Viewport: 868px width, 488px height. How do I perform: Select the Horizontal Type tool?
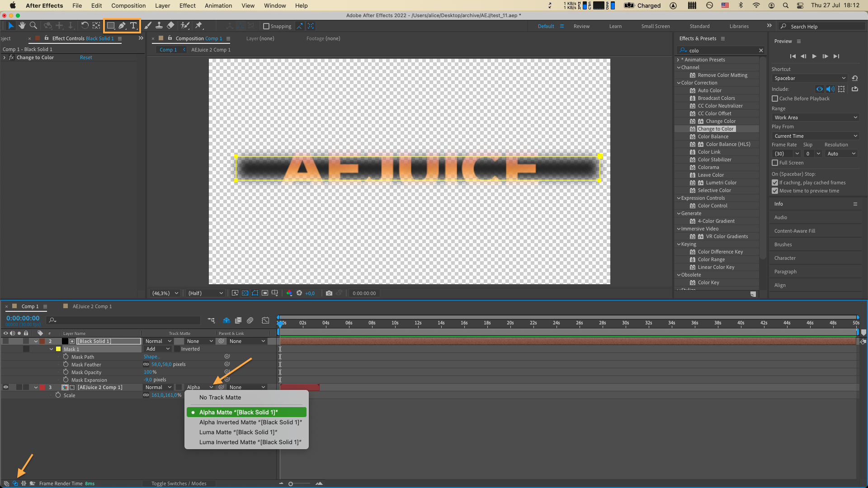(x=133, y=26)
